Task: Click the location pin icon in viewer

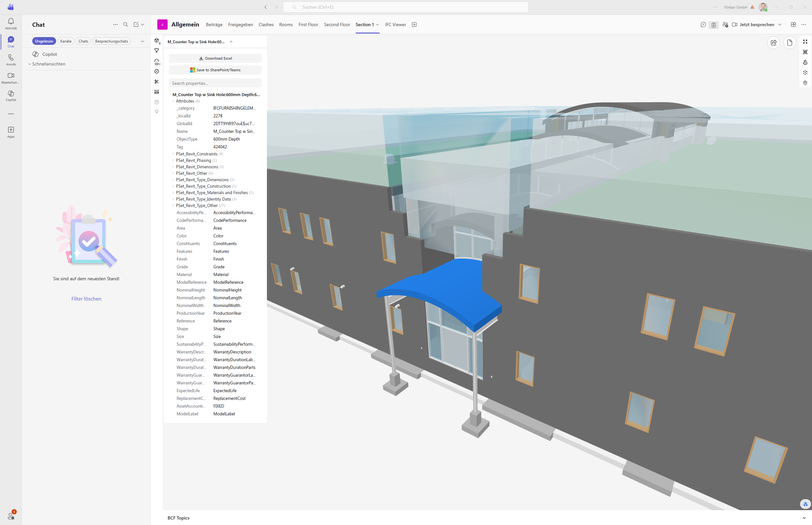Action: point(805,83)
